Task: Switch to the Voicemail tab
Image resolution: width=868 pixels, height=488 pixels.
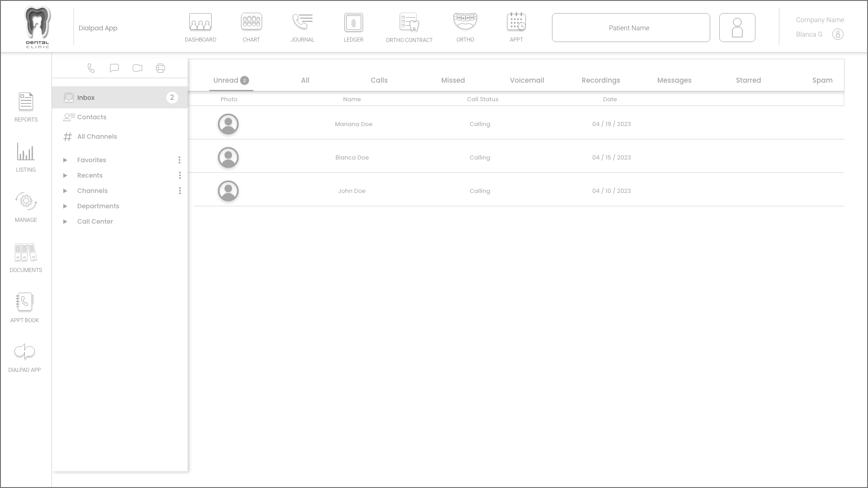Action: click(527, 80)
